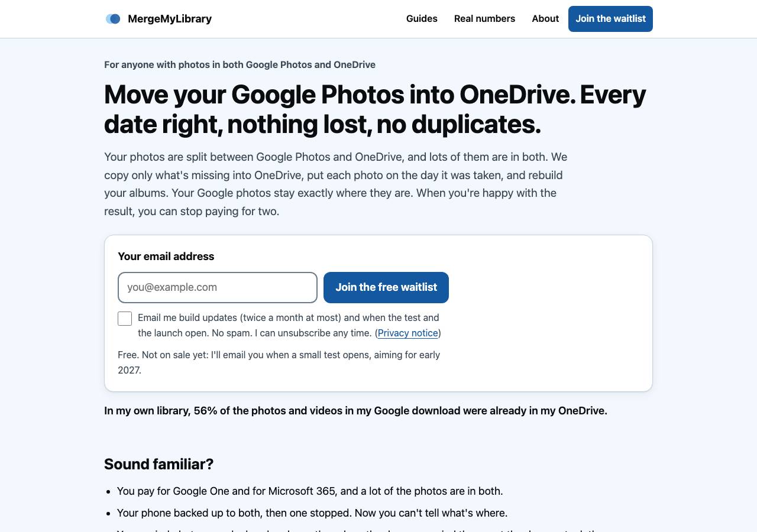This screenshot has width=757, height=532.
Task: Tick the build updates email checkbox
Action: 125,319
